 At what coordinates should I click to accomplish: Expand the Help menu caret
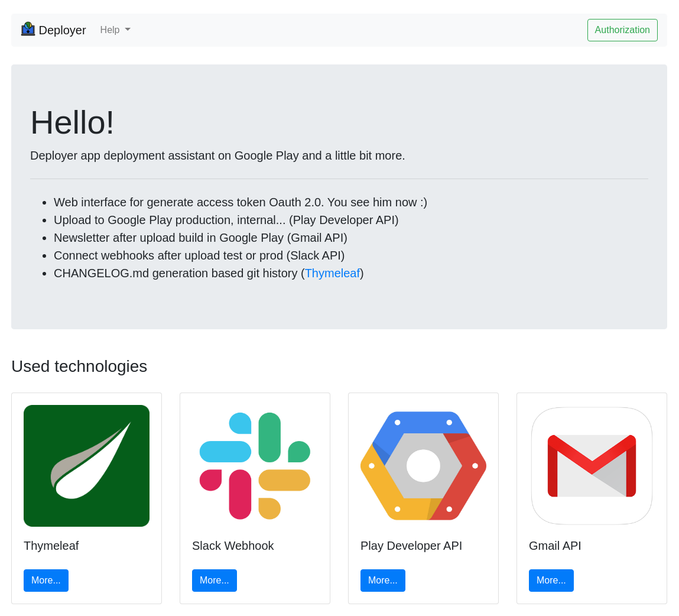[x=128, y=30]
